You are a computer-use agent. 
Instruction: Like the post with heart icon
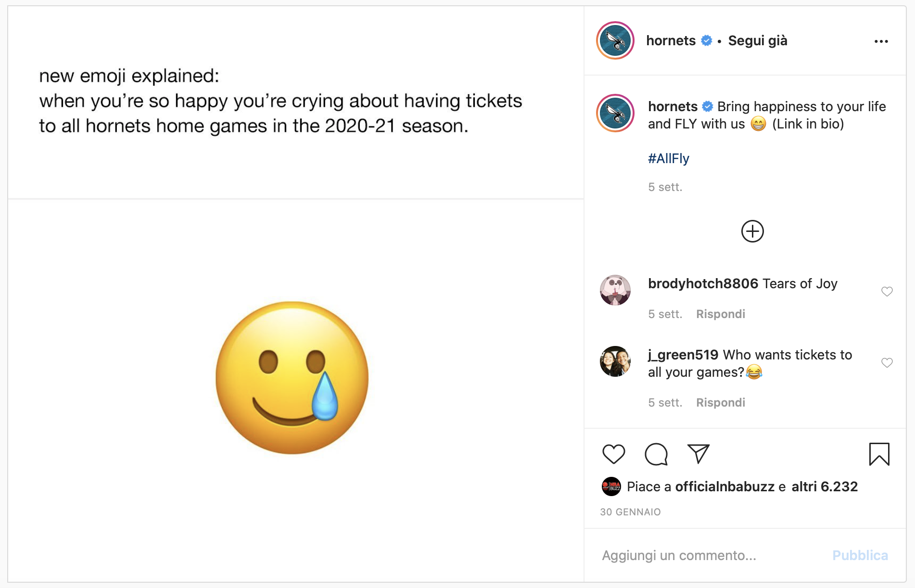pos(613,454)
